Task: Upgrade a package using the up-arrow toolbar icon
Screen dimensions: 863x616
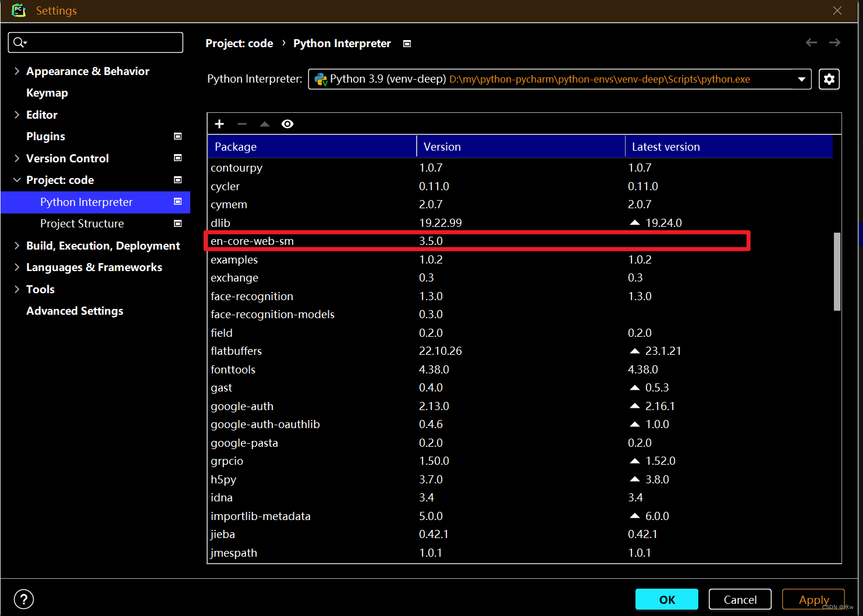Action: 265,123
